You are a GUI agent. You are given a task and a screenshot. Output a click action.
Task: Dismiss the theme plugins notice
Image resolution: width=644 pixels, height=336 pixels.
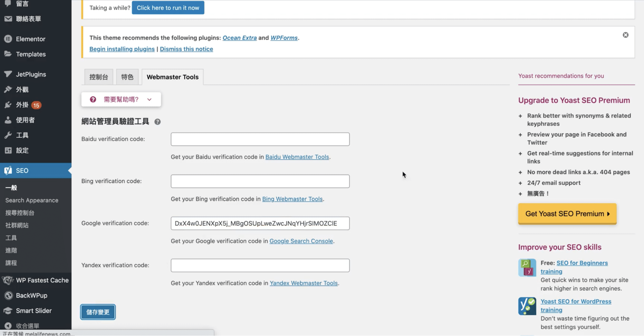click(625, 35)
